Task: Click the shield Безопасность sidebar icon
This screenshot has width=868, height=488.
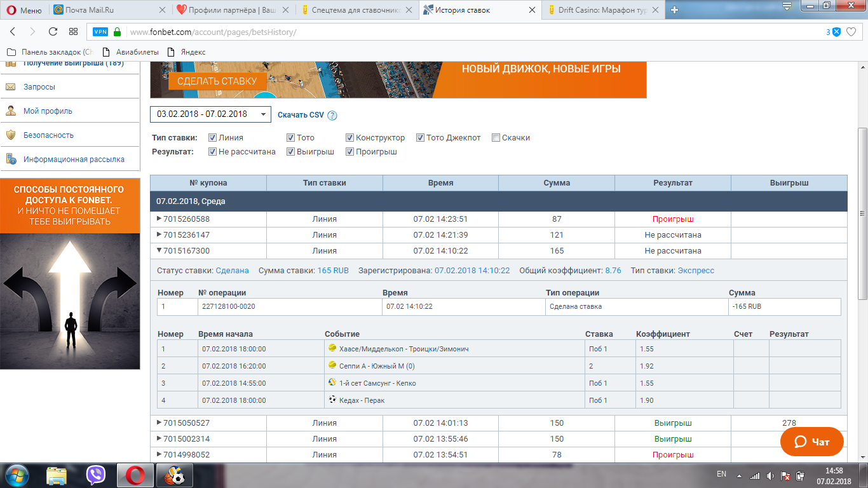Action: [11, 135]
